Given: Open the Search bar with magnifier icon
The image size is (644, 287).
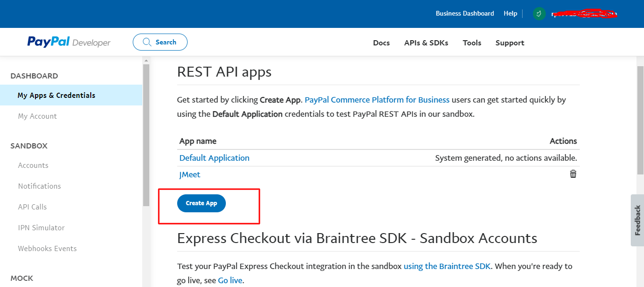Looking at the screenshot, I should [160, 42].
